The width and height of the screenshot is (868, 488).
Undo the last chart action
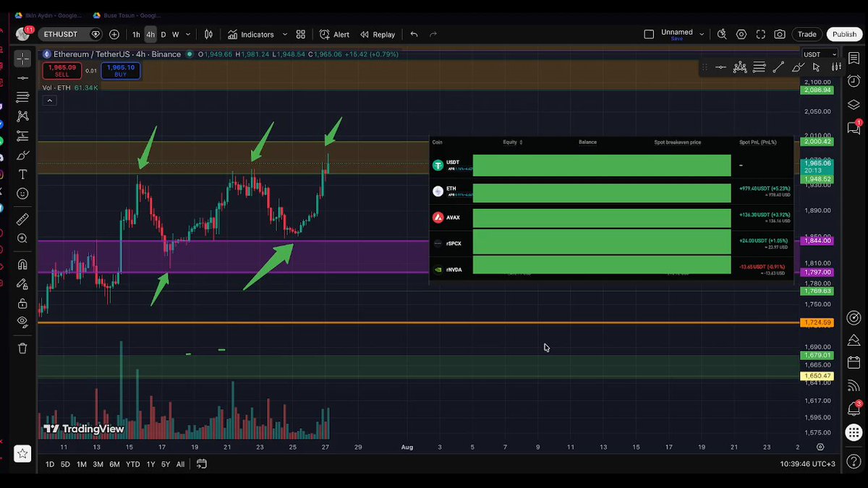(414, 34)
